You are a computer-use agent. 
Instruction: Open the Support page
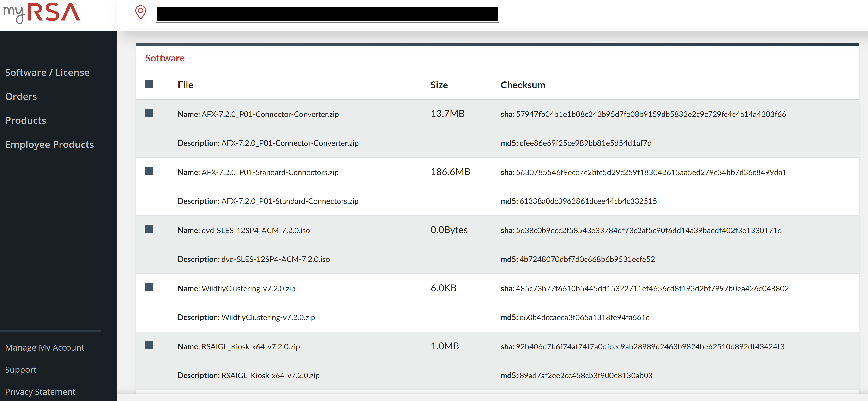(x=21, y=369)
